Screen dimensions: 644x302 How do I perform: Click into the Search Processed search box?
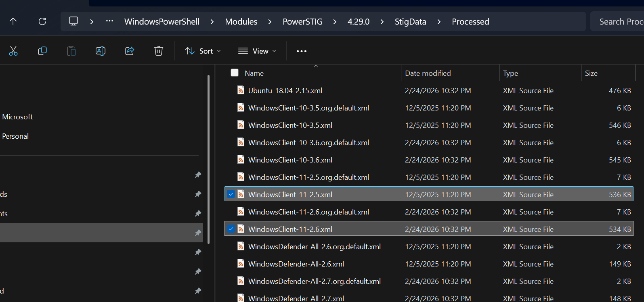point(617,21)
